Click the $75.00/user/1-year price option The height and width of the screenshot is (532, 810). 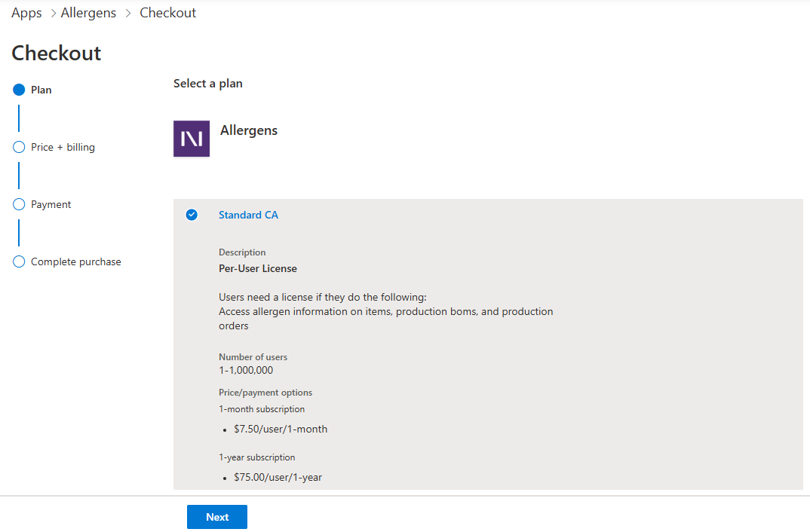[278, 477]
